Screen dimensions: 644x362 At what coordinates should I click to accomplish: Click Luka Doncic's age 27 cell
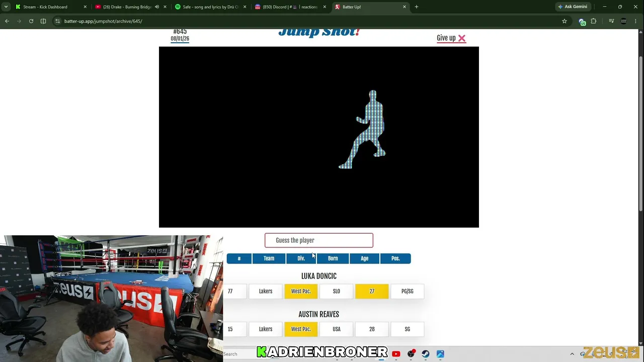(x=372, y=291)
